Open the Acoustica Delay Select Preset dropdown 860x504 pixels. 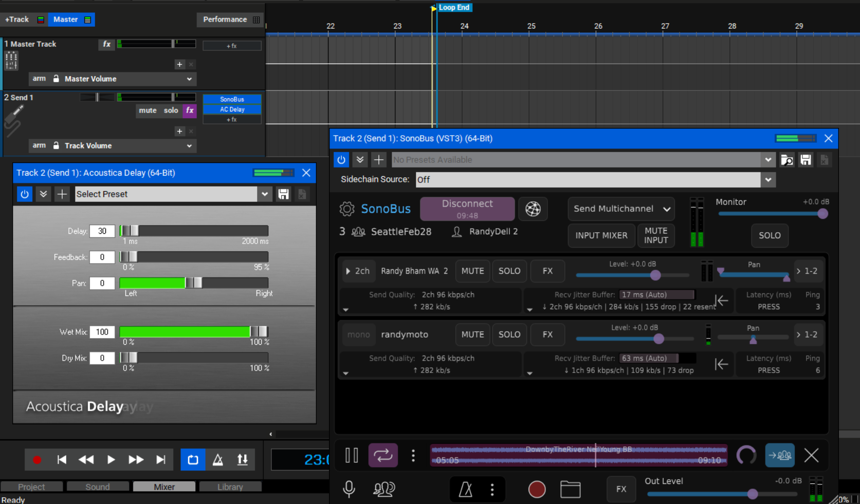[x=265, y=194]
